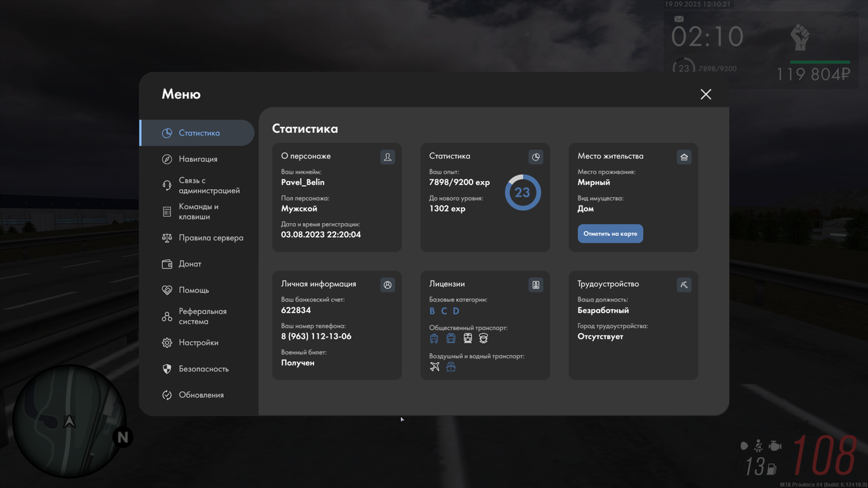Open the Обновления menu section
Image resolution: width=868 pixels, height=488 pixels.
coord(197,395)
